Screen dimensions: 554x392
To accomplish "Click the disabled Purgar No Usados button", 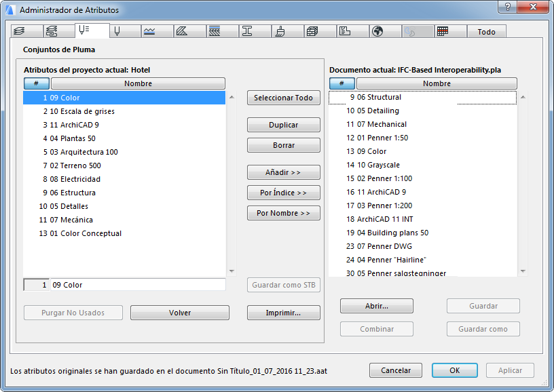I will [x=73, y=313].
